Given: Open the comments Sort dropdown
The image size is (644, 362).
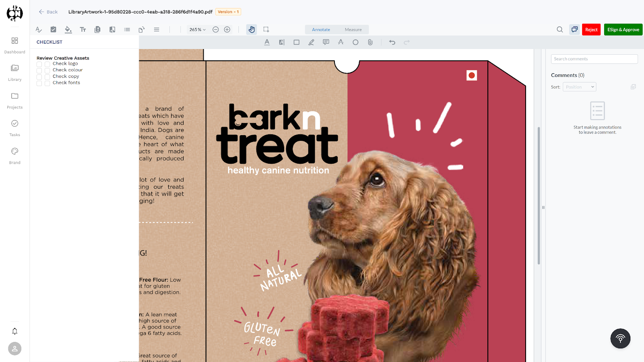Looking at the screenshot, I should (x=579, y=87).
